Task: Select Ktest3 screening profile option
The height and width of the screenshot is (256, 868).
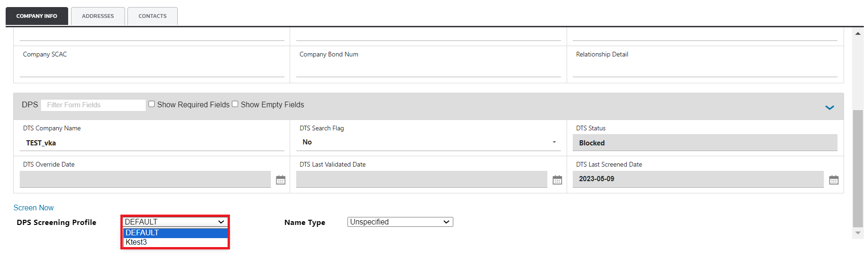Action: coord(175,242)
